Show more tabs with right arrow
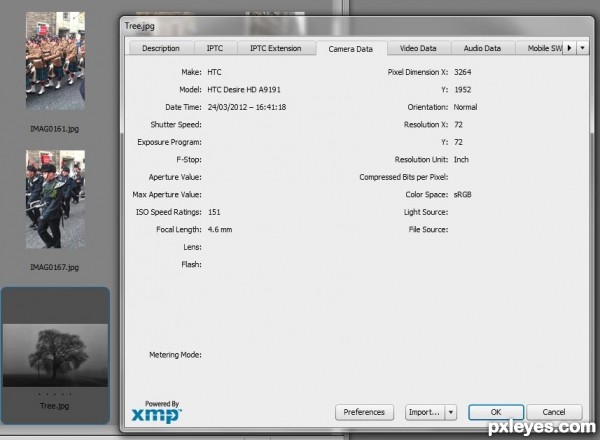The width and height of the screenshot is (600, 440). 569,48
